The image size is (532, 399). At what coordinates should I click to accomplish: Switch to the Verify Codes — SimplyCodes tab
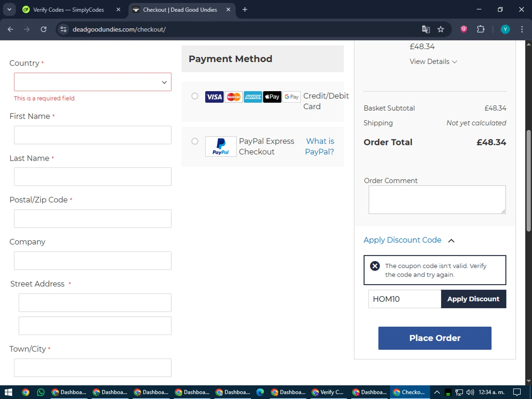click(x=68, y=10)
